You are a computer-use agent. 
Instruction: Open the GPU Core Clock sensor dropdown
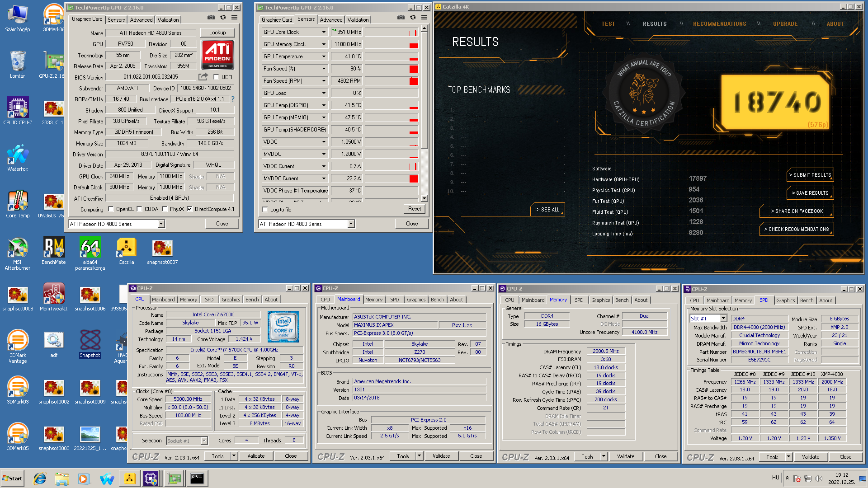point(324,32)
